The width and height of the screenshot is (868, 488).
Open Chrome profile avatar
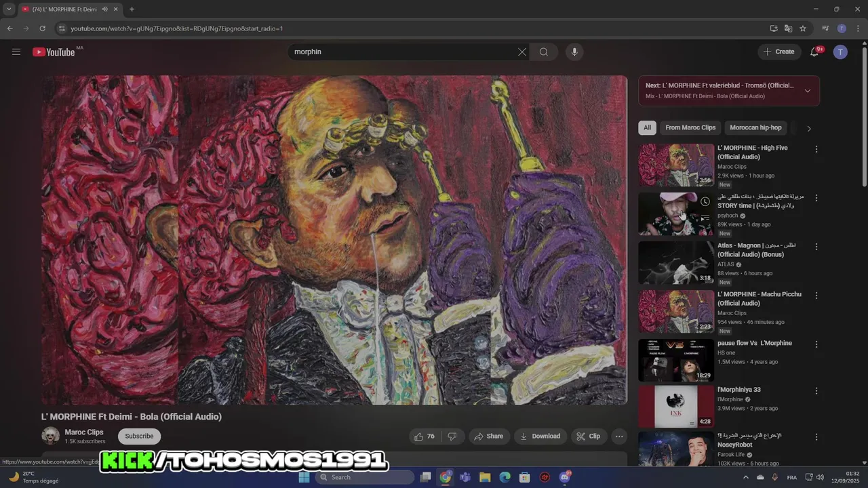coord(842,28)
